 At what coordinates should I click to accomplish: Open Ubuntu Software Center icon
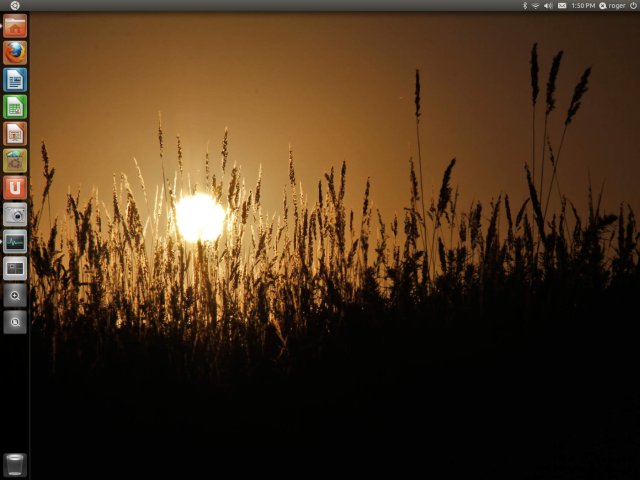click(15, 160)
